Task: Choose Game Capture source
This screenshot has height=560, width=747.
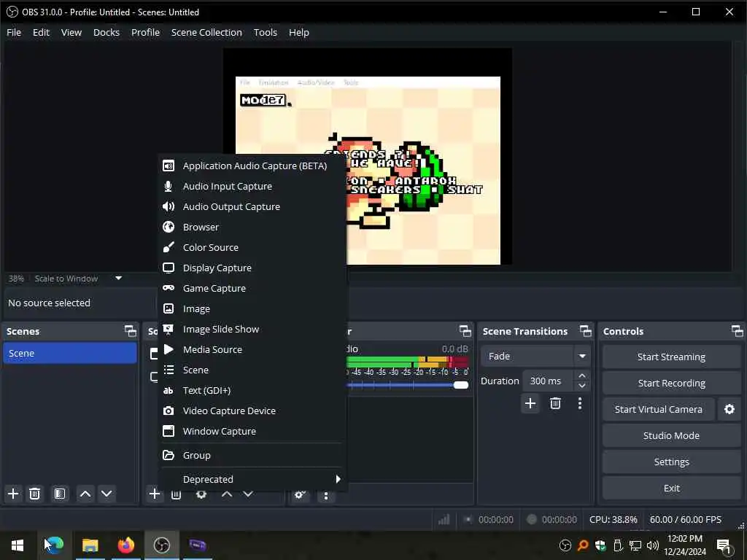Action: [252, 289]
